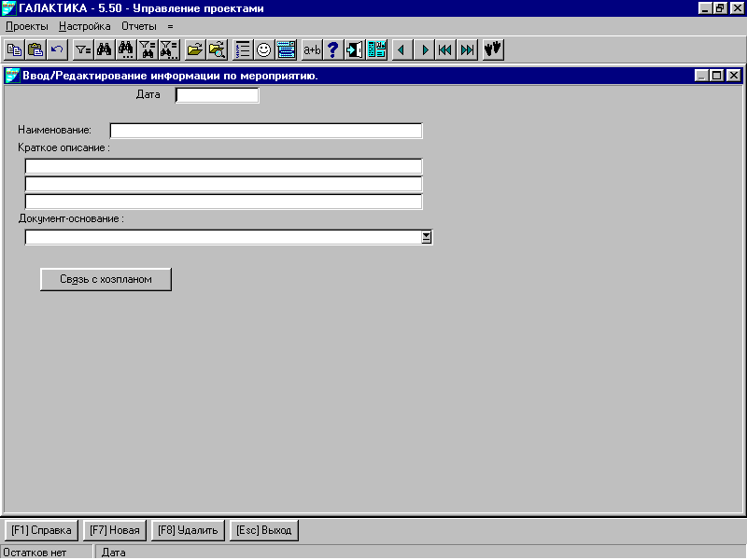Screen dimensions: 747x560
Task: Click the Paste clipboard toolbar icon
Action: pyautogui.click(x=35, y=49)
